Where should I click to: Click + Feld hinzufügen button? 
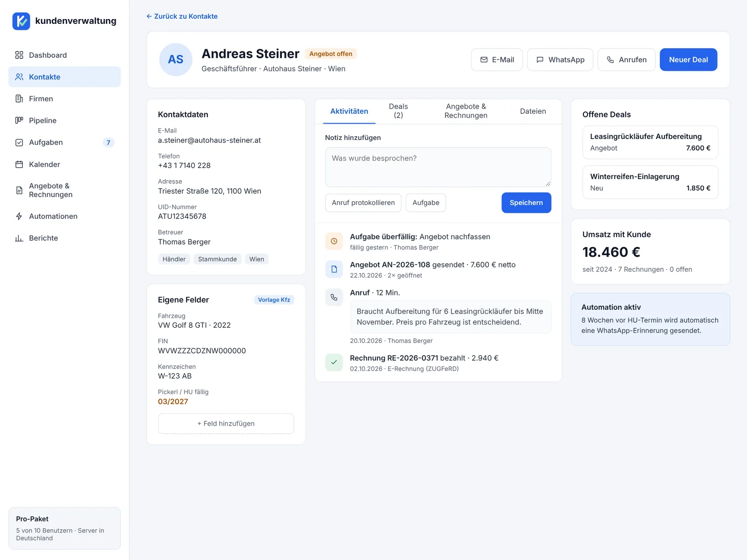226,423
